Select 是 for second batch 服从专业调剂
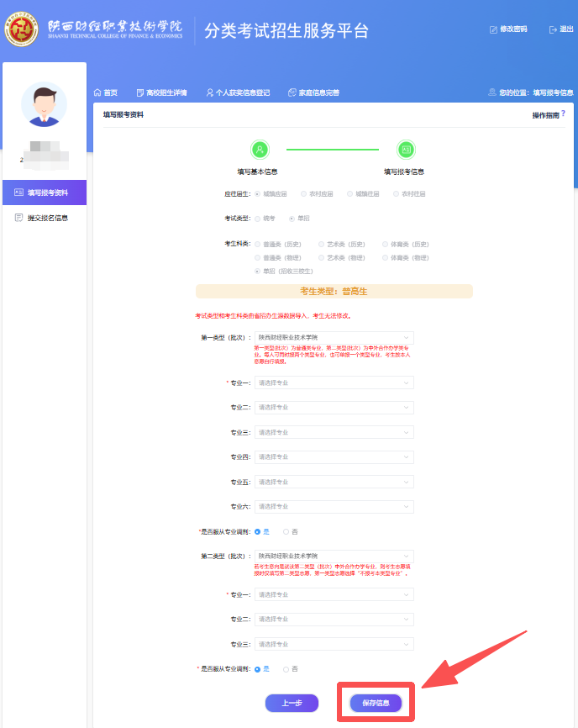This screenshot has height=728, width=578. [257, 669]
